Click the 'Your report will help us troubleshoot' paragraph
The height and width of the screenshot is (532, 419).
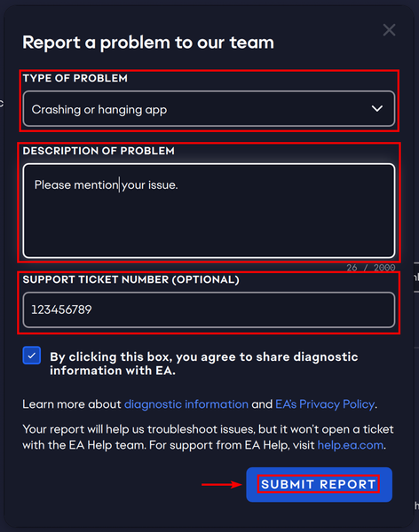pos(208,437)
